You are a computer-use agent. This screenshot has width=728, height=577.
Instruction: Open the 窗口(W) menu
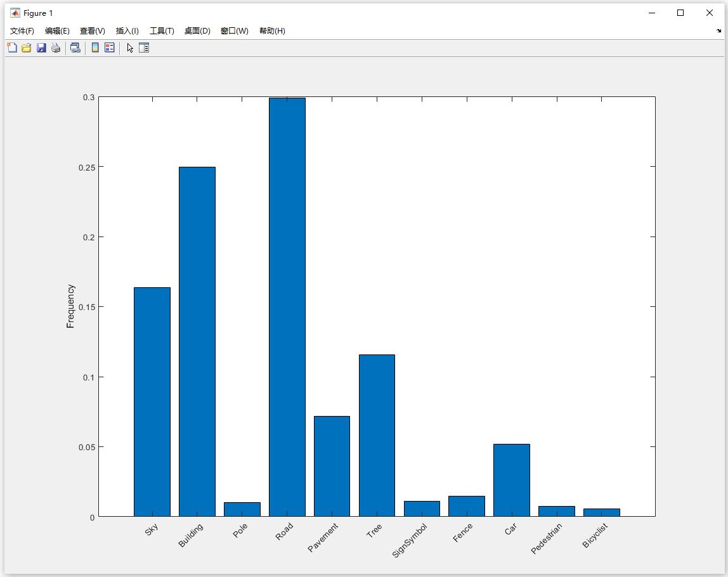point(235,30)
